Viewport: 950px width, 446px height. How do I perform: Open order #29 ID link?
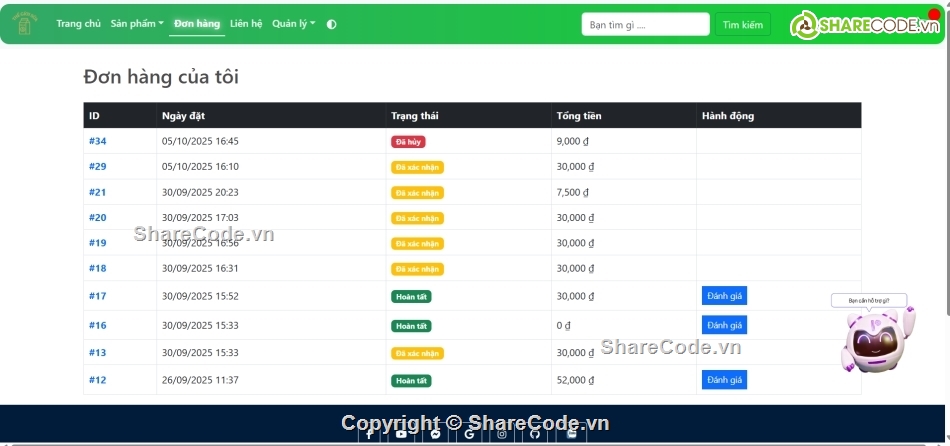tap(97, 167)
